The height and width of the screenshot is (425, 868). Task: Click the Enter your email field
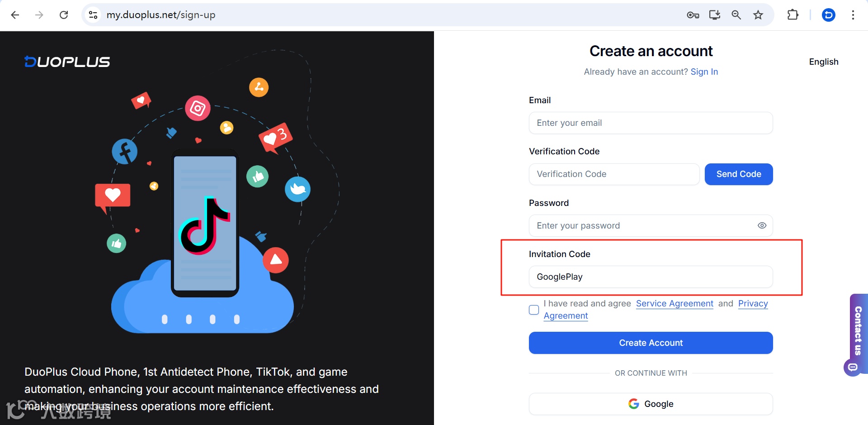[x=651, y=123]
